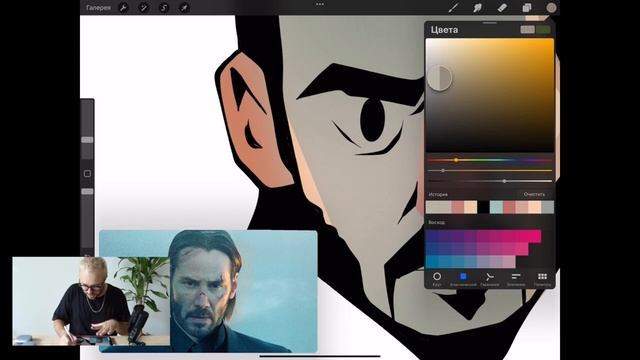
Task: Tap the active color circle in top bar
Action: 551,7
